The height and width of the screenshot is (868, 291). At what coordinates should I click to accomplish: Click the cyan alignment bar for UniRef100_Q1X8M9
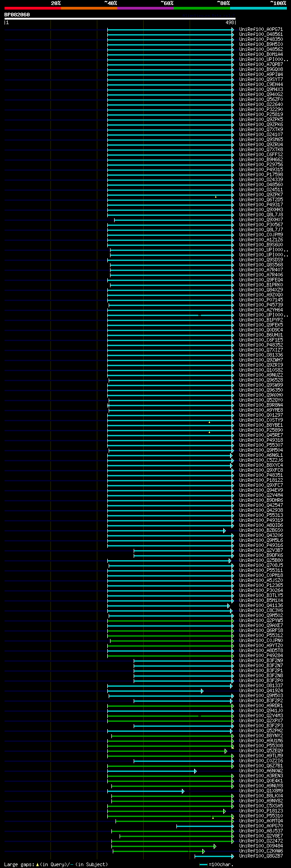tap(145, 791)
